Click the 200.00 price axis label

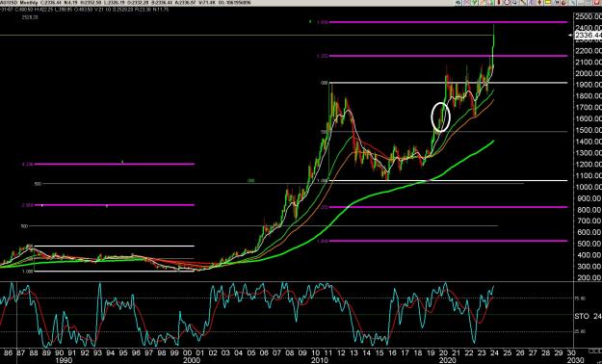[x=589, y=277]
